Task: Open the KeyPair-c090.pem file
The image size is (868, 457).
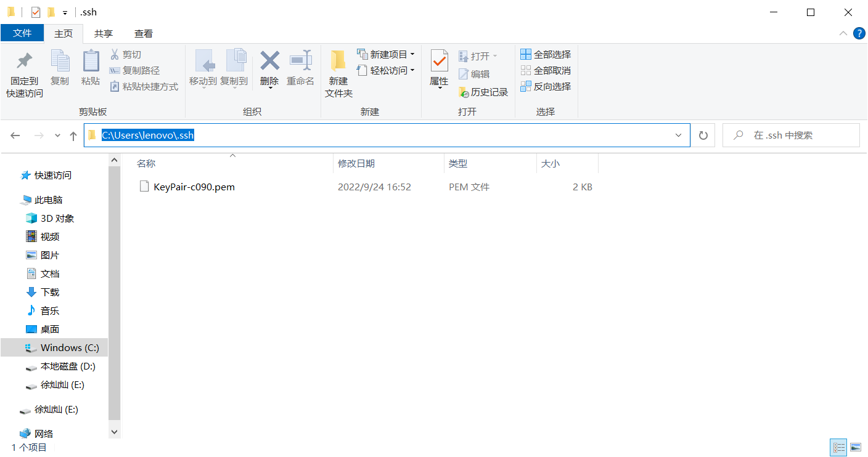Action: [x=193, y=187]
